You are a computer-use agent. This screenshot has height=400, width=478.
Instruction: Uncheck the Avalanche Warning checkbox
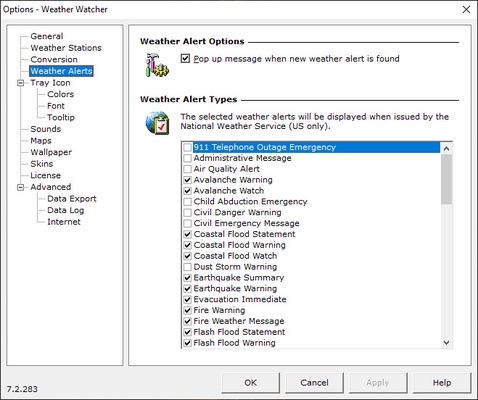click(x=188, y=180)
